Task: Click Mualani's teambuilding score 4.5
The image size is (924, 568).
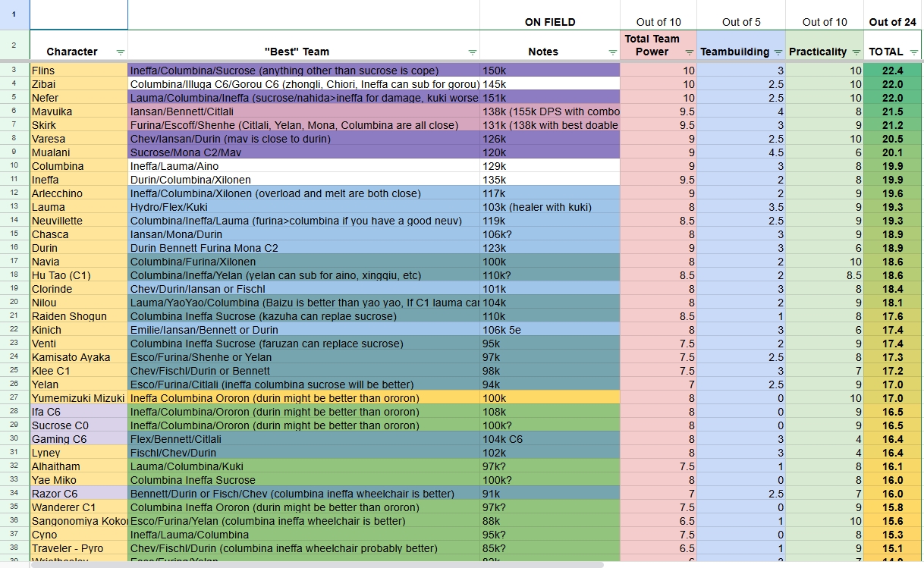Action: (741, 152)
